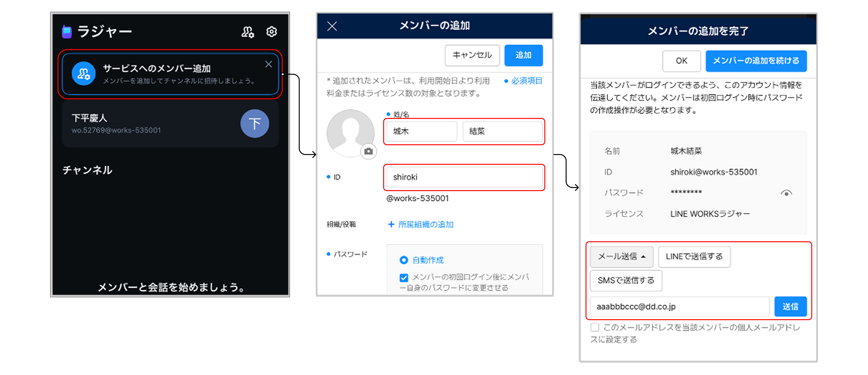The image size is (868, 375).
Task: Choose SMSで送信する option
Action: (626, 280)
